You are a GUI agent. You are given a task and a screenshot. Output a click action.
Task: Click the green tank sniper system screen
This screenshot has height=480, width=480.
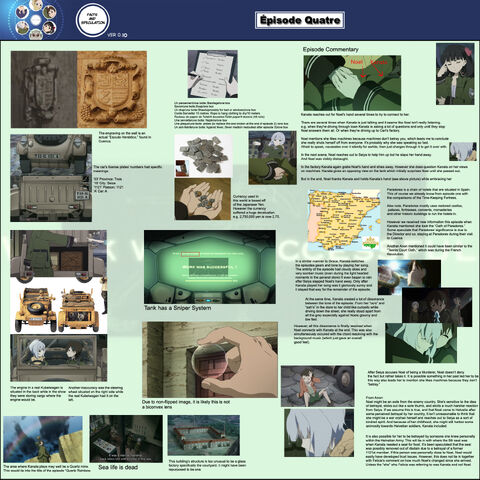(210, 267)
